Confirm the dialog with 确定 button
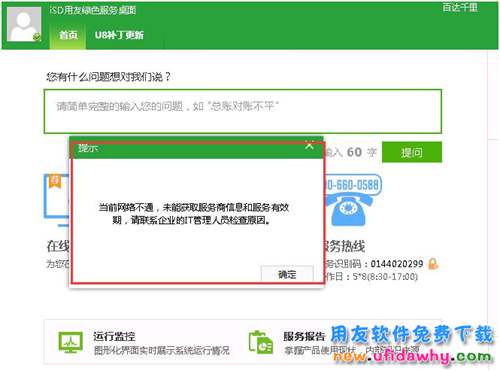 (x=287, y=274)
